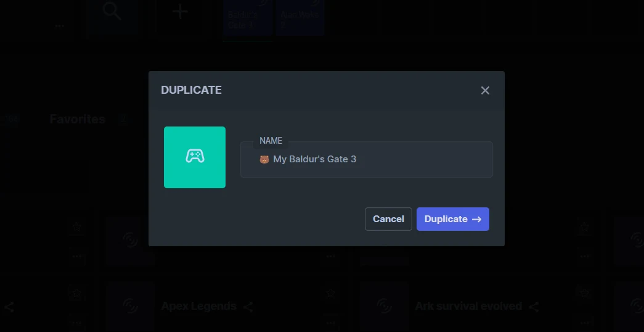The height and width of the screenshot is (332, 644).
Task: Open the Alan Wake 2 tab behind the dialog
Action: coord(300,18)
